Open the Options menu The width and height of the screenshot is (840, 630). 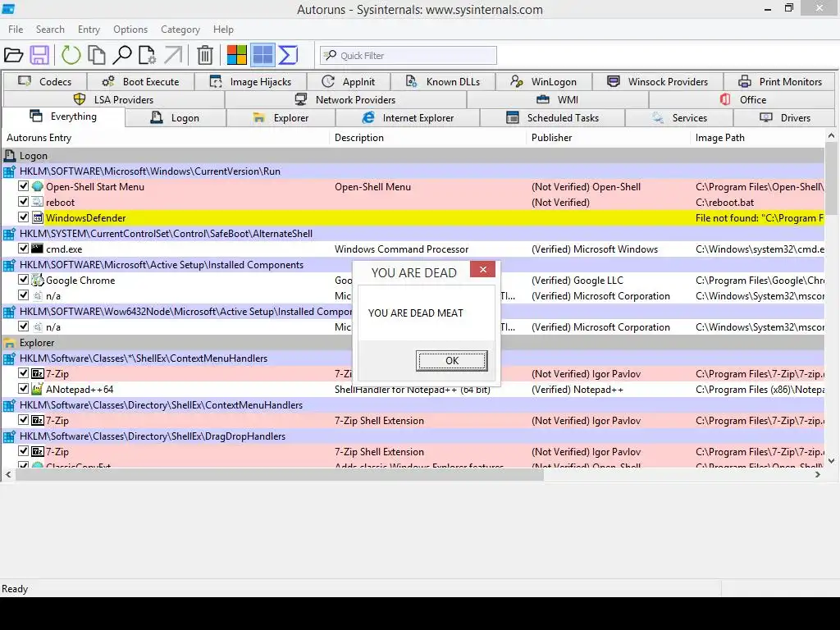130,29
